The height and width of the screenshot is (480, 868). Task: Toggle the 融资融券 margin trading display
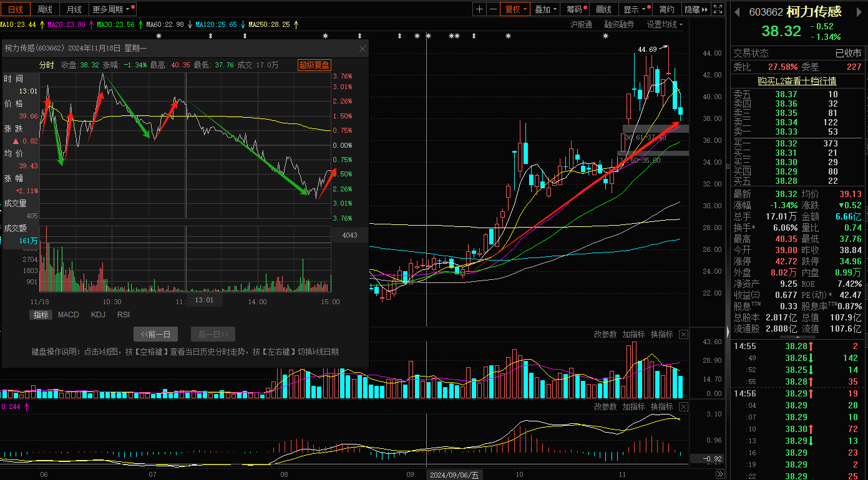tap(619, 24)
